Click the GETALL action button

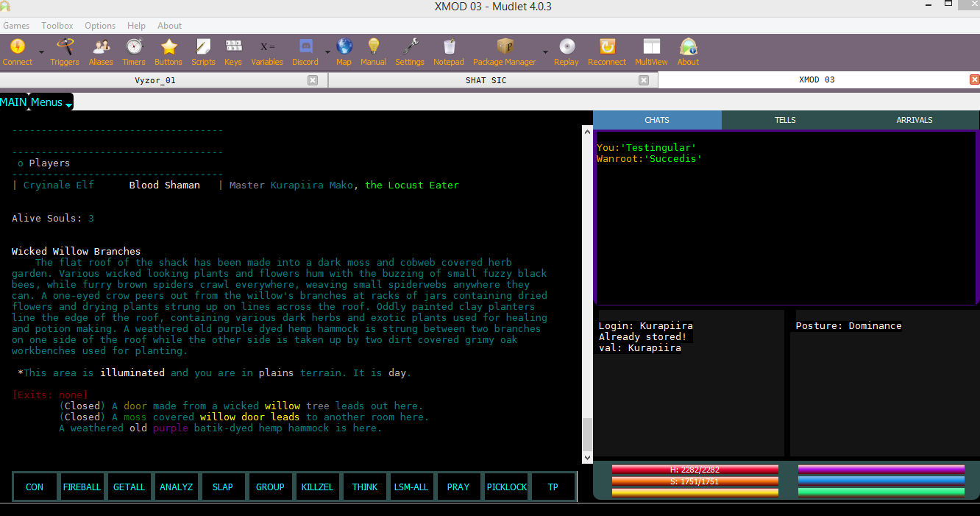tap(129, 487)
